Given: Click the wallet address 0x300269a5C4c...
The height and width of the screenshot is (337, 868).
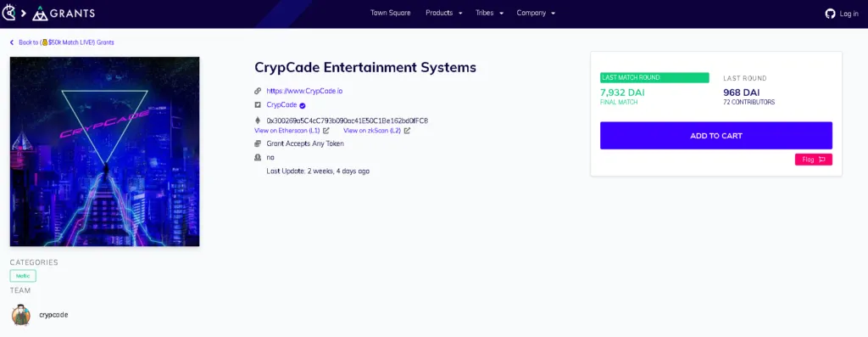Looking at the screenshot, I should tap(347, 121).
